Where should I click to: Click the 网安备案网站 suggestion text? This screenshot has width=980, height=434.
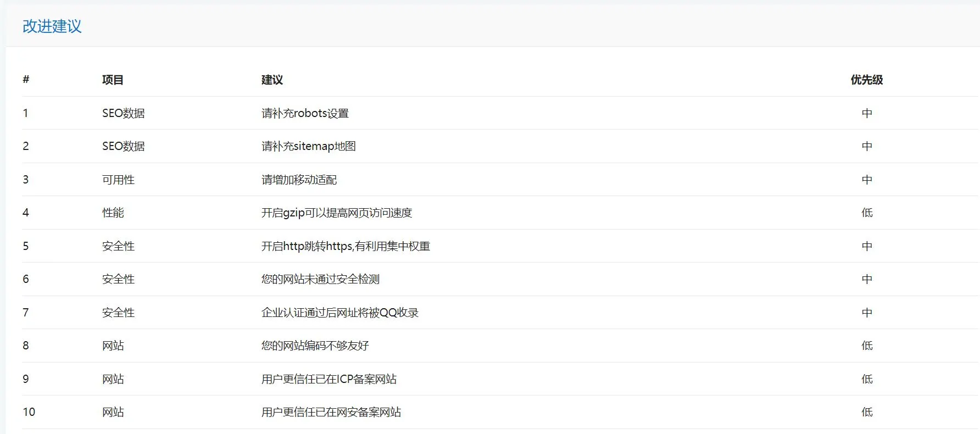tap(331, 412)
